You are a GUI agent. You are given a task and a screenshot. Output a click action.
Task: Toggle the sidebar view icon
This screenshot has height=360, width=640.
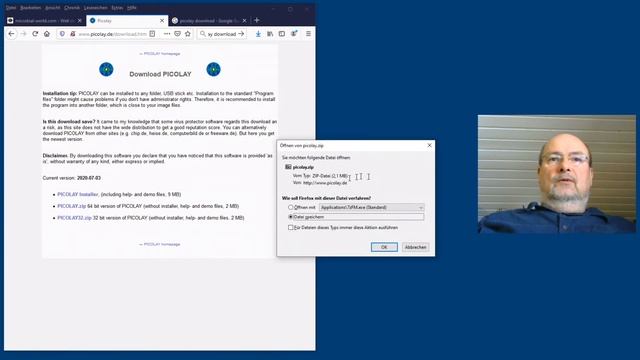click(x=282, y=34)
